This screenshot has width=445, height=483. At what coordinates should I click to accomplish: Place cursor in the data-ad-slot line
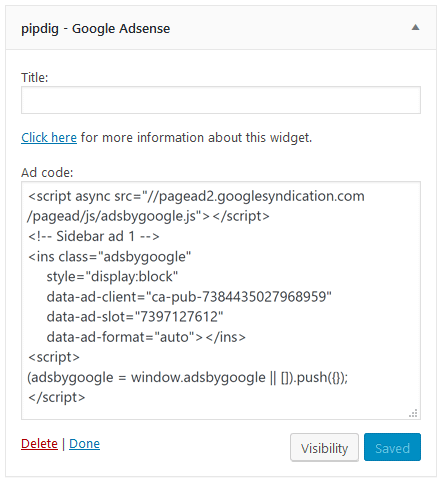tap(135, 317)
